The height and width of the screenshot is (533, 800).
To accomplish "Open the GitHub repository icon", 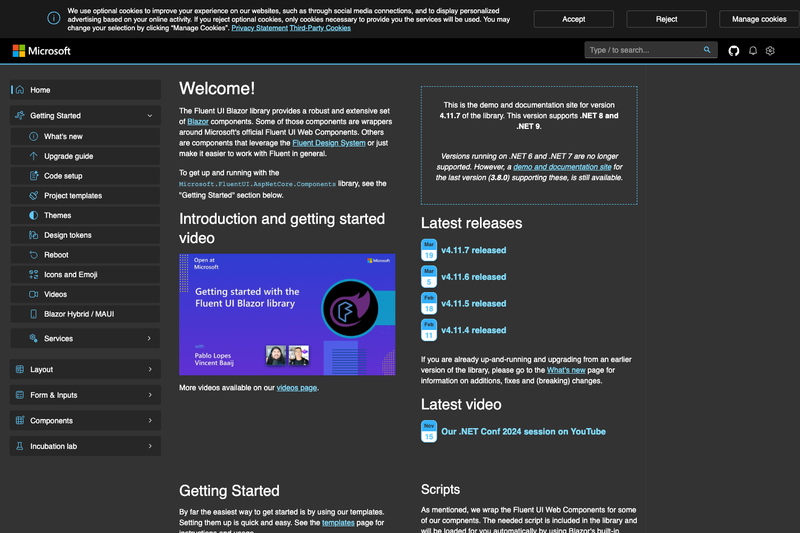I will click(734, 50).
